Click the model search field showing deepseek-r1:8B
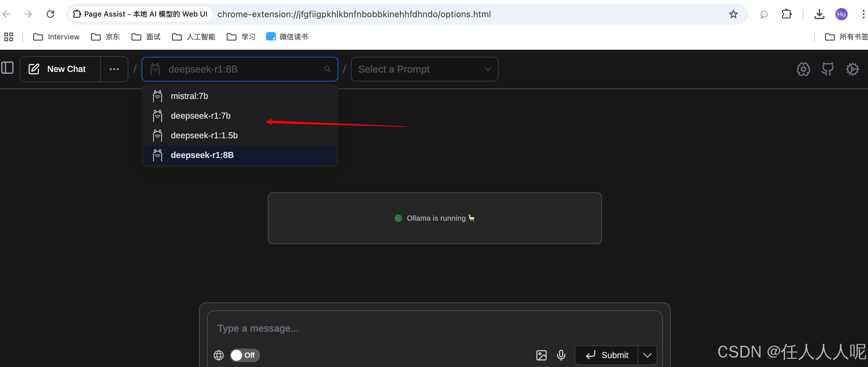Screen dimensions: 868x367 click(240, 69)
